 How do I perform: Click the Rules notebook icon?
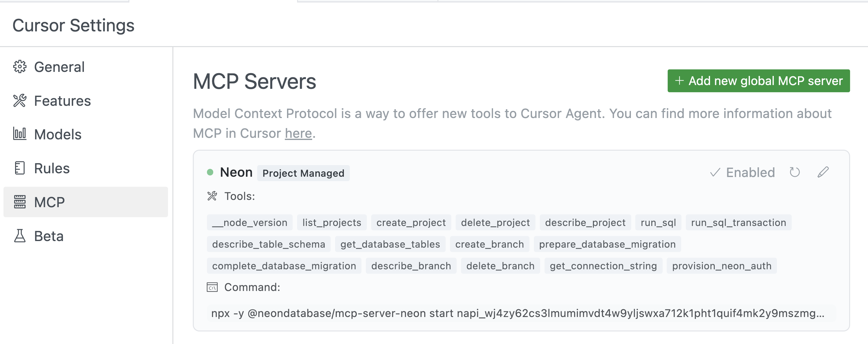click(19, 168)
